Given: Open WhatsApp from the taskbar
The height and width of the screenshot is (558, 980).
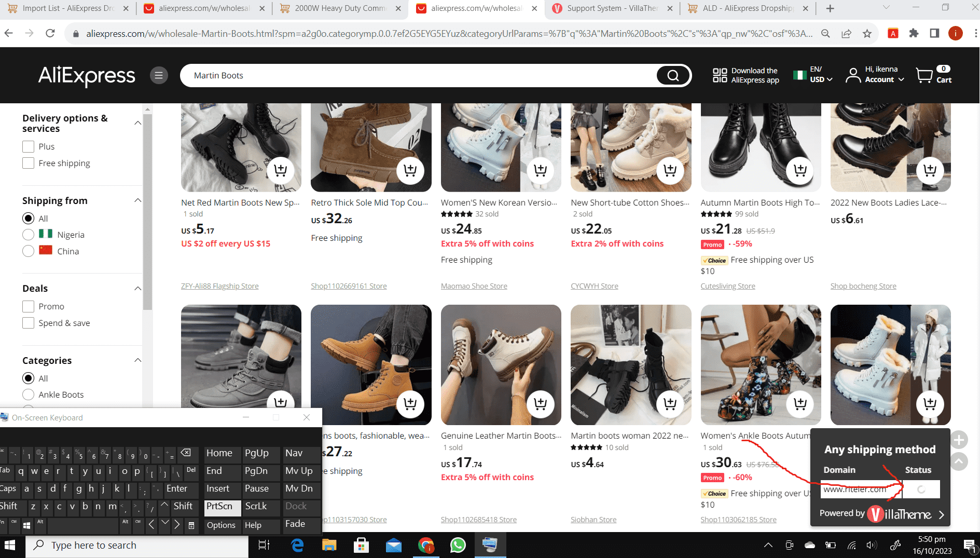Looking at the screenshot, I should pyautogui.click(x=458, y=545).
